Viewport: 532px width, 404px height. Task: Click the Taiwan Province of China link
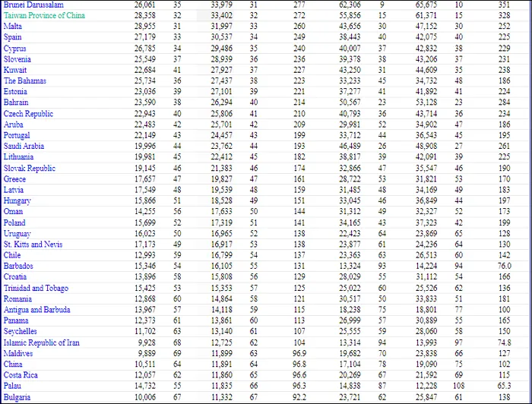coord(44,15)
